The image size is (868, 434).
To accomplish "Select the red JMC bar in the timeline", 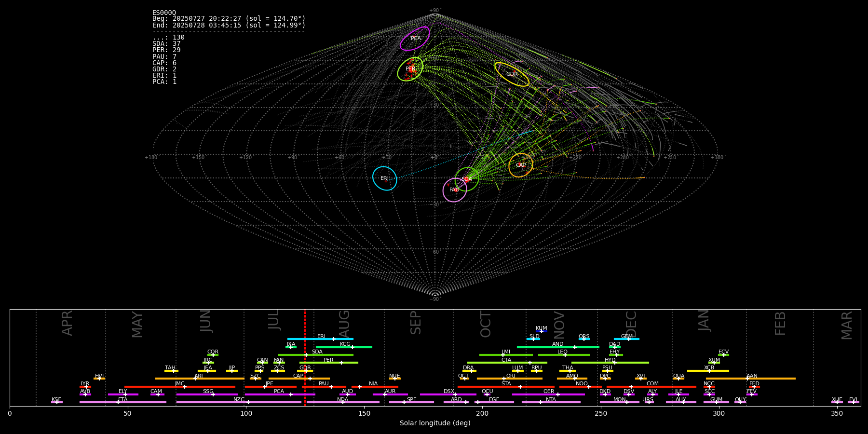I will (180, 386).
